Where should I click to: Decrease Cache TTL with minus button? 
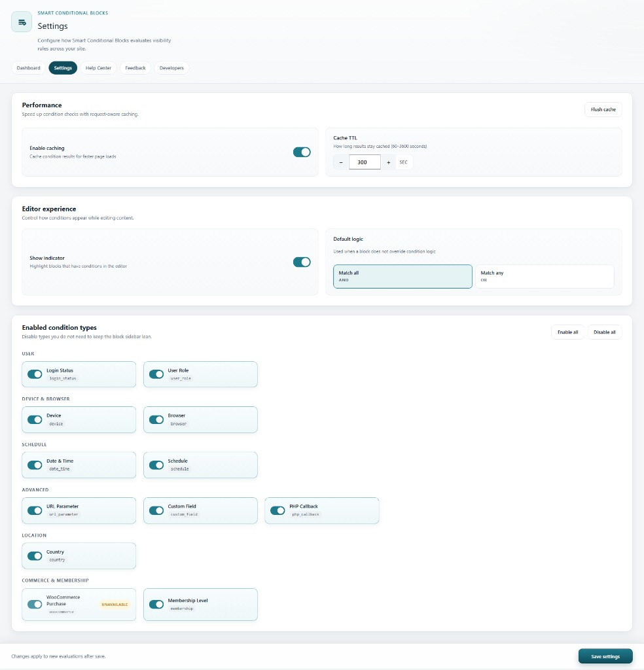[340, 162]
